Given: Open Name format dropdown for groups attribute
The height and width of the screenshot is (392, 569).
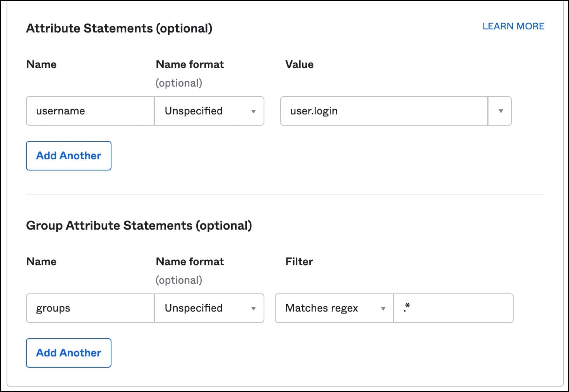Looking at the screenshot, I should (x=209, y=308).
